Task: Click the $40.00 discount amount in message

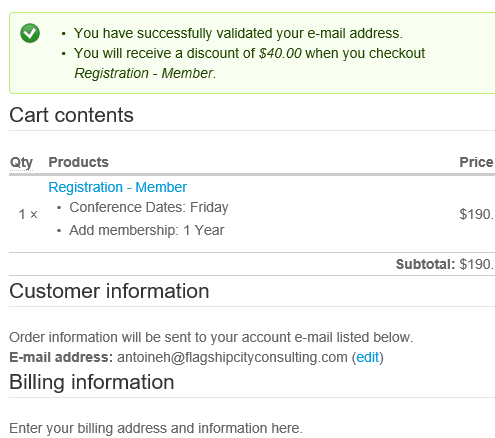Action: click(280, 53)
